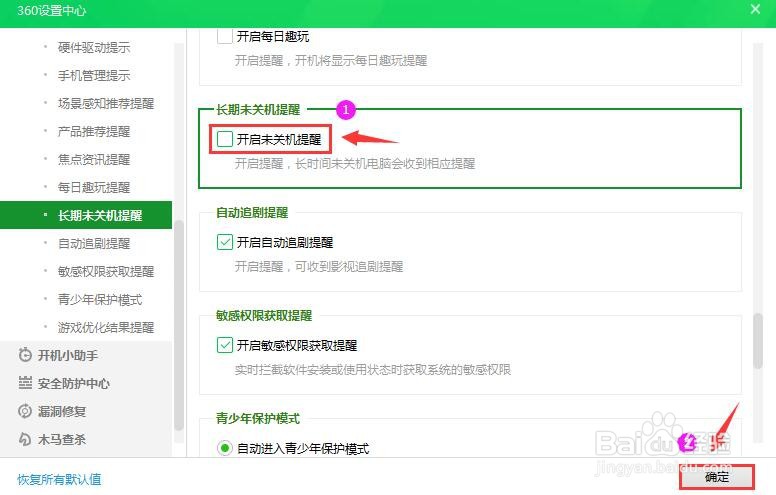Uncheck 开启自动追剧提醒
The width and height of the screenshot is (776, 495).
tap(225, 242)
